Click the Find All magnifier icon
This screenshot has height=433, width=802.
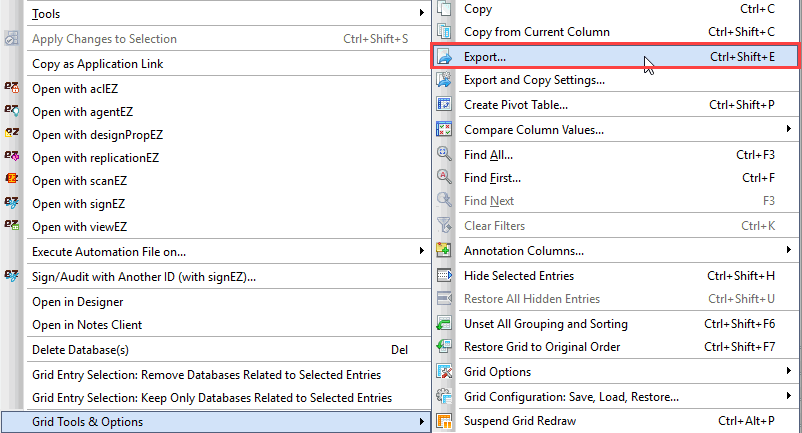pyautogui.click(x=445, y=155)
